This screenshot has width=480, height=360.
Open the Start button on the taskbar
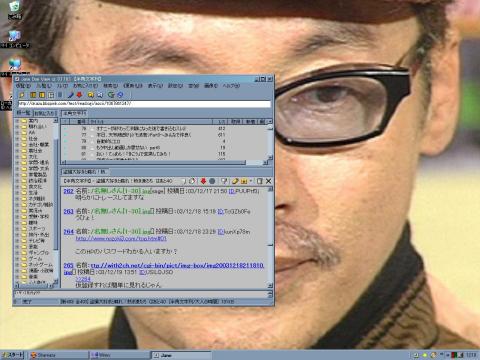(13, 355)
